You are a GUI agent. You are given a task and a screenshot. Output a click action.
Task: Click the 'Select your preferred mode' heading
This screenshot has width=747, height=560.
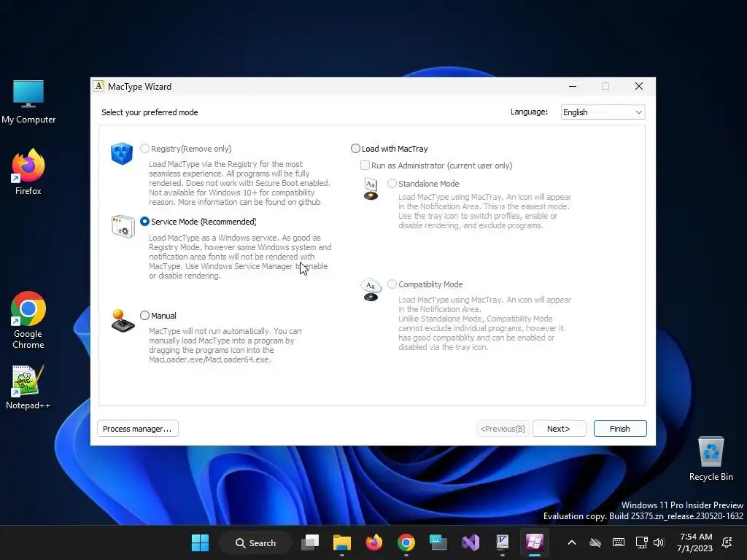150,112
